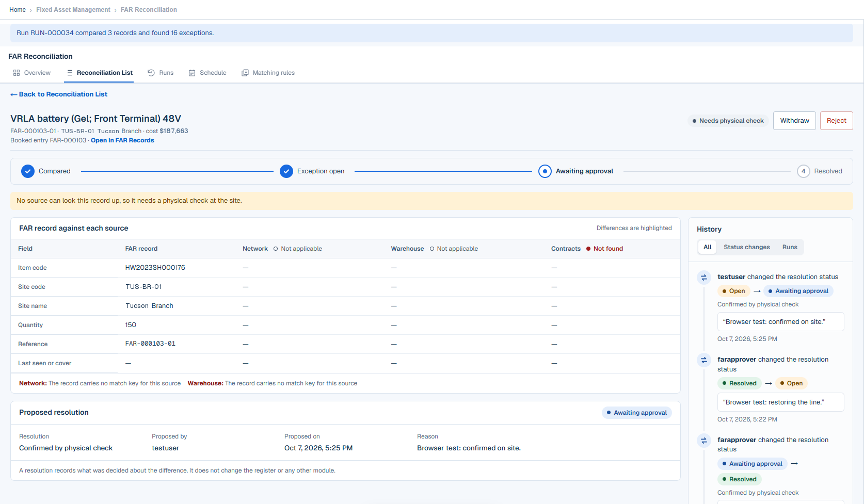Click timestamp Oct 7, 2026, 5:22 PM
Image resolution: width=864 pixels, height=504 pixels.
[747, 419]
